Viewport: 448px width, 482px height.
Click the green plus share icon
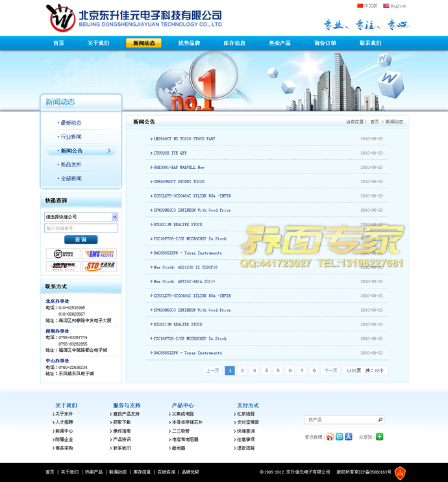pos(380,437)
